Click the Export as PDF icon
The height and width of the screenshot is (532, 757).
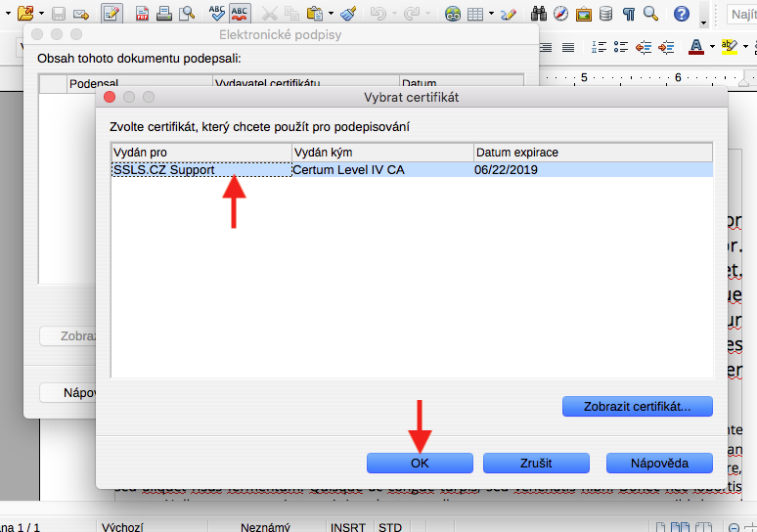click(x=143, y=14)
